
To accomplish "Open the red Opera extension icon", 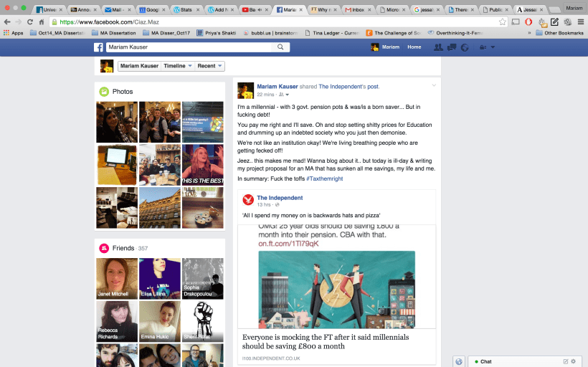I will pos(528,22).
